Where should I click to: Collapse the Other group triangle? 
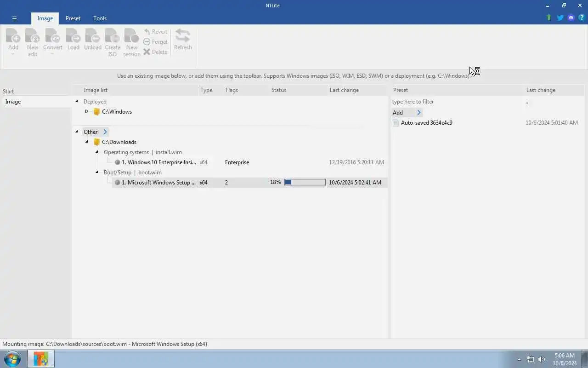point(77,132)
